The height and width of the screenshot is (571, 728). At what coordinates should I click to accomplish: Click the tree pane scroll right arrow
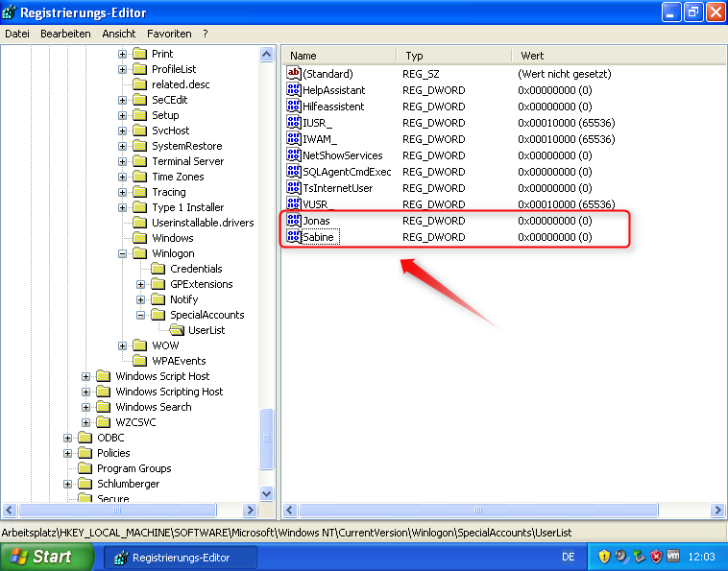pyautogui.click(x=250, y=511)
